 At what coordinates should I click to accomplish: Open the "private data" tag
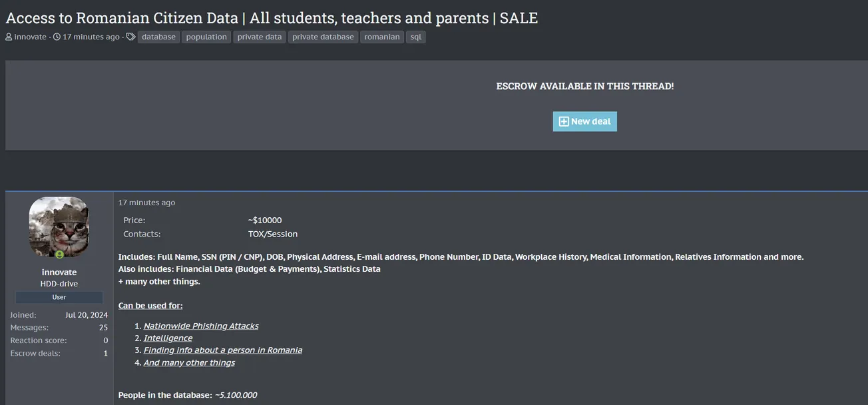260,37
